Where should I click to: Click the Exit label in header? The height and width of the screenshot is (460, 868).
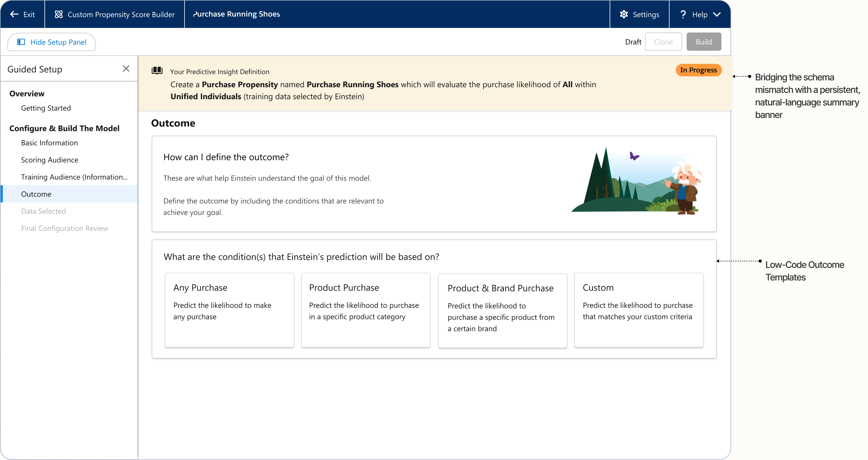29,15
